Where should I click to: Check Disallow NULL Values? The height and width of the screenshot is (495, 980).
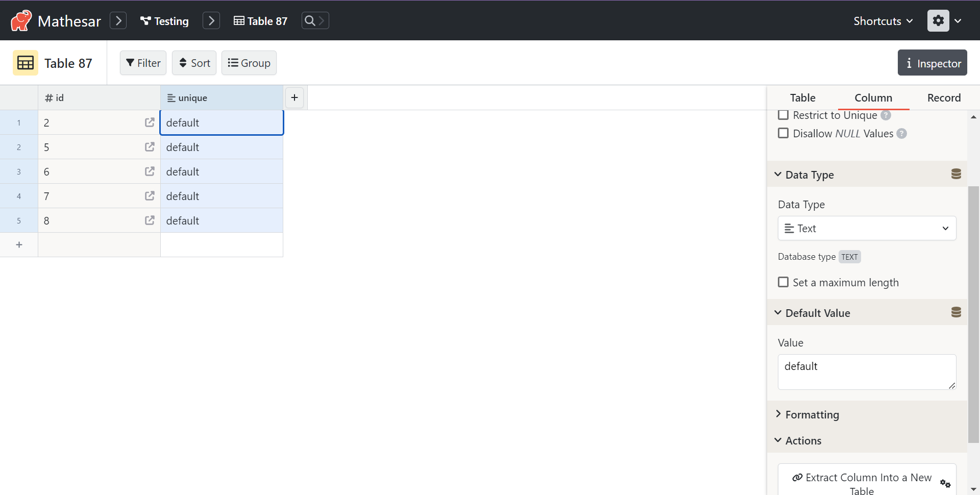click(x=783, y=133)
